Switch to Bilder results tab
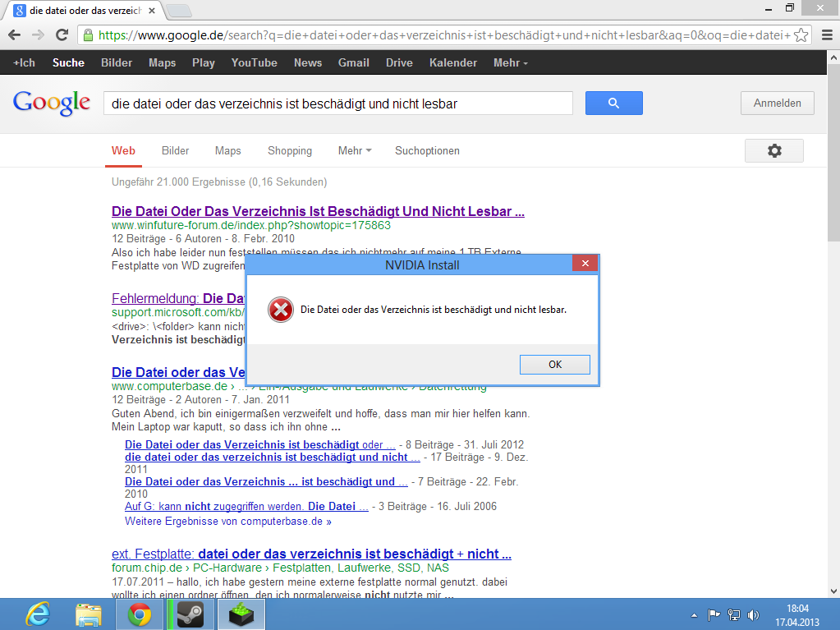 coord(175,150)
